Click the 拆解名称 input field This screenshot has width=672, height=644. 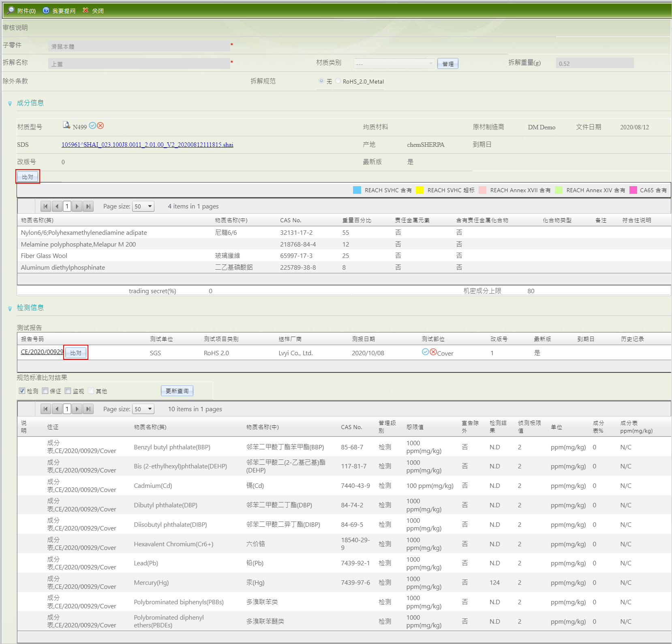(x=139, y=64)
